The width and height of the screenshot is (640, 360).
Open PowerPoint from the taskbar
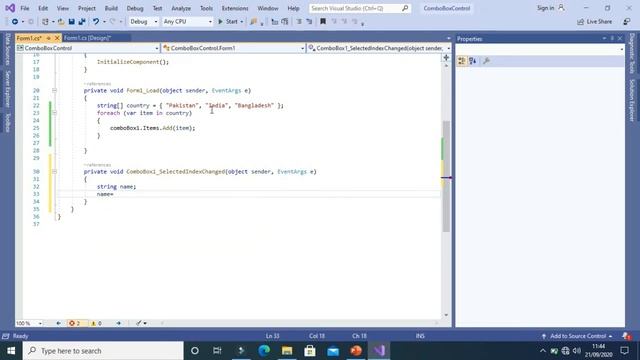click(356, 351)
